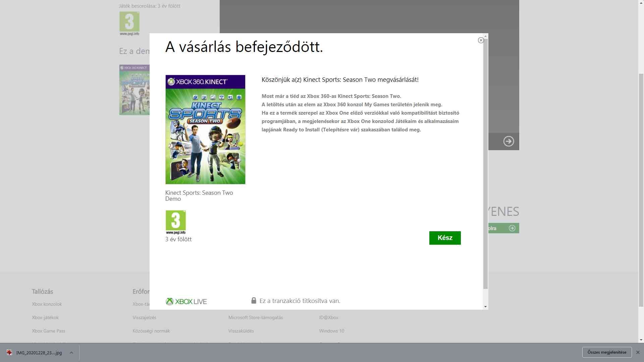Click the PEGI 3 rating icon in dialog

click(x=175, y=222)
